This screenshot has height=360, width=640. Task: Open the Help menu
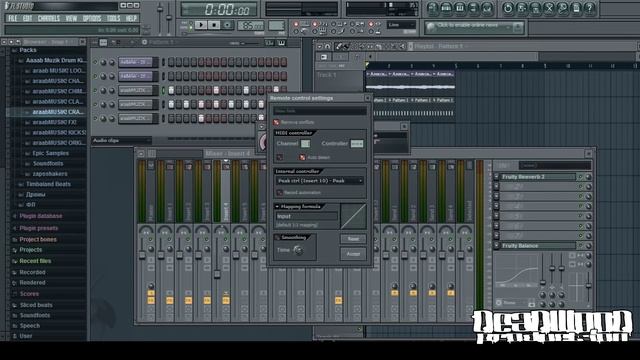(131, 18)
